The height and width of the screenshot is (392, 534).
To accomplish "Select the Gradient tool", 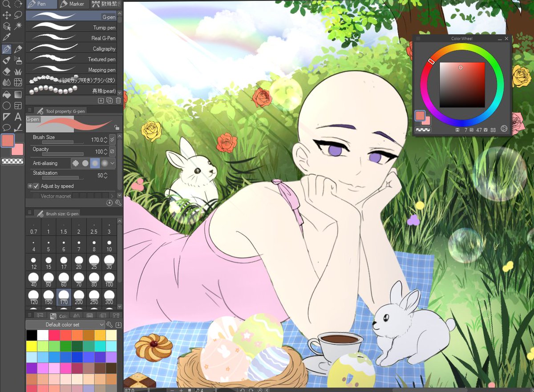I will pyautogui.click(x=18, y=94).
